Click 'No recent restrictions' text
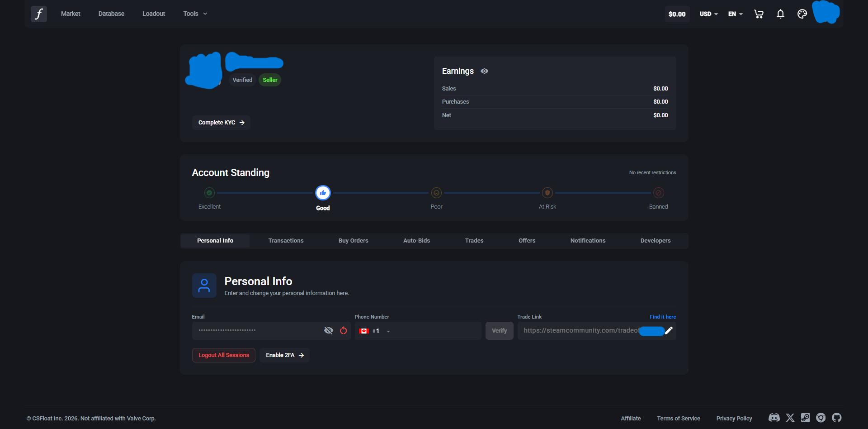 (652, 173)
